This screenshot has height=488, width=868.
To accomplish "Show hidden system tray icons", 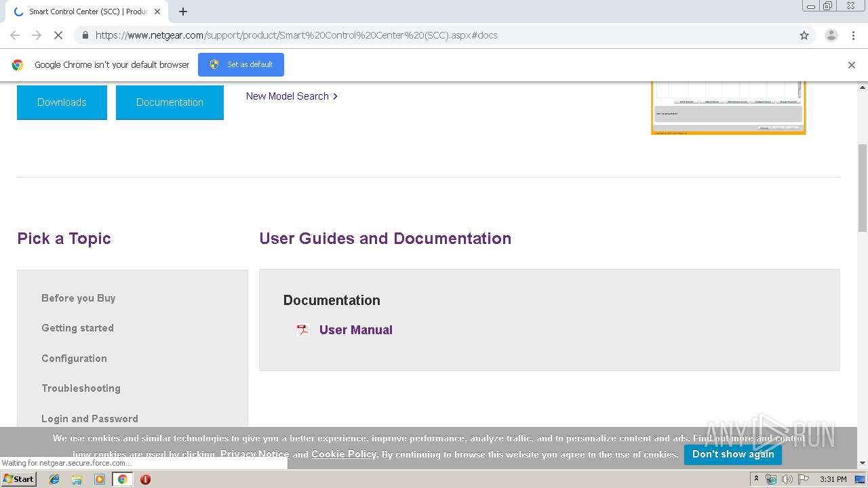I will [756, 479].
